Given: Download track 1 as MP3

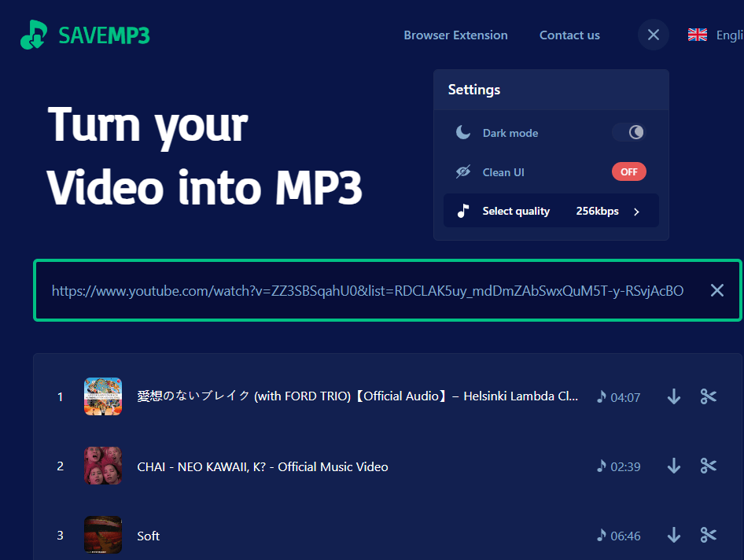Looking at the screenshot, I should [x=673, y=397].
